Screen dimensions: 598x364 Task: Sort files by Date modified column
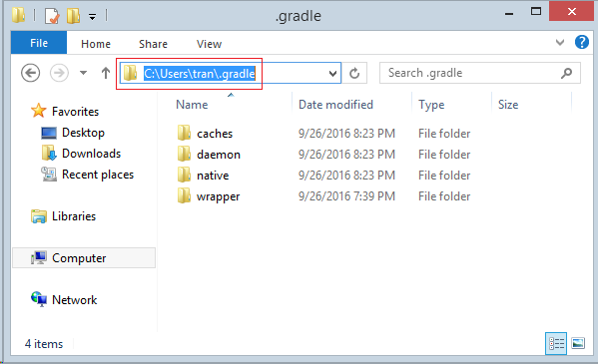(x=335, y=105)
